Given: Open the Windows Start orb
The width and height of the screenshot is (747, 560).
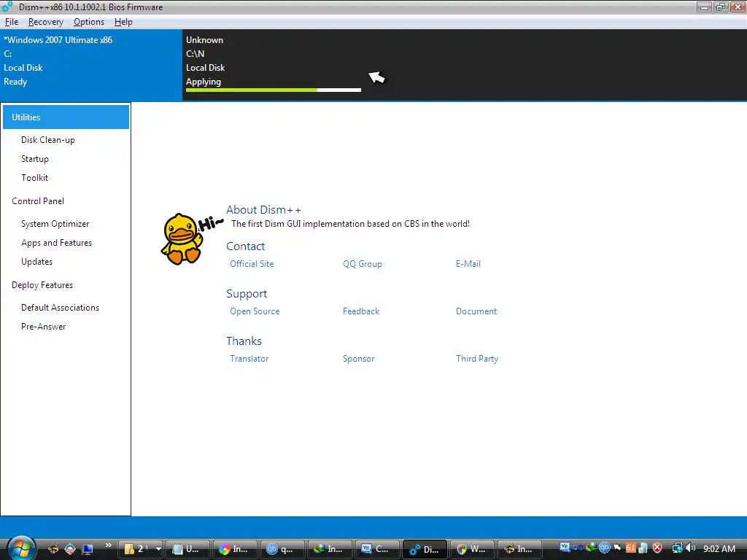Looking at the screenshot, I should [x=21, y=548].
